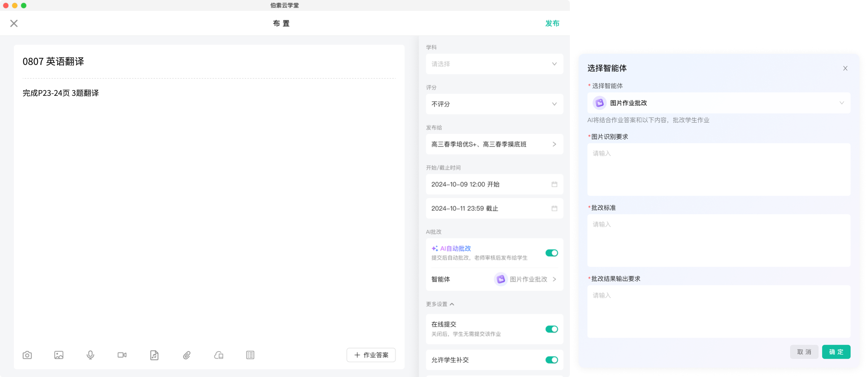This screenshot has width=868, height=377.
Task: Open the 评分 dropdown showing 不评分
Action: [494, 104]
